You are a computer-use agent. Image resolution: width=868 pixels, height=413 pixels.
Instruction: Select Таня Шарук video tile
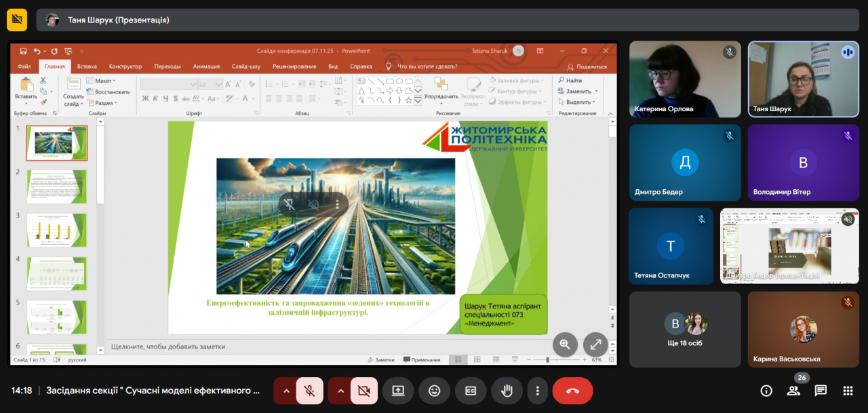pyautogui.click(x=803, y=79)
